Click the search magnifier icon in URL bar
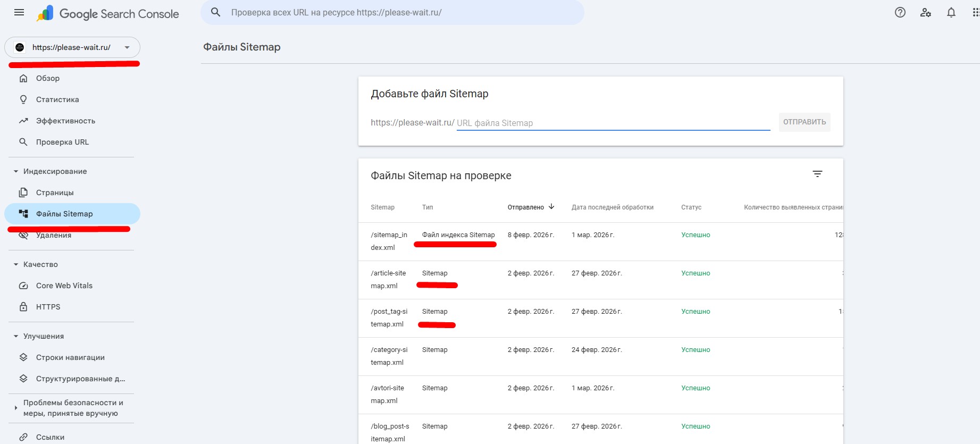The image size is (980, 444). coord(215,12)
